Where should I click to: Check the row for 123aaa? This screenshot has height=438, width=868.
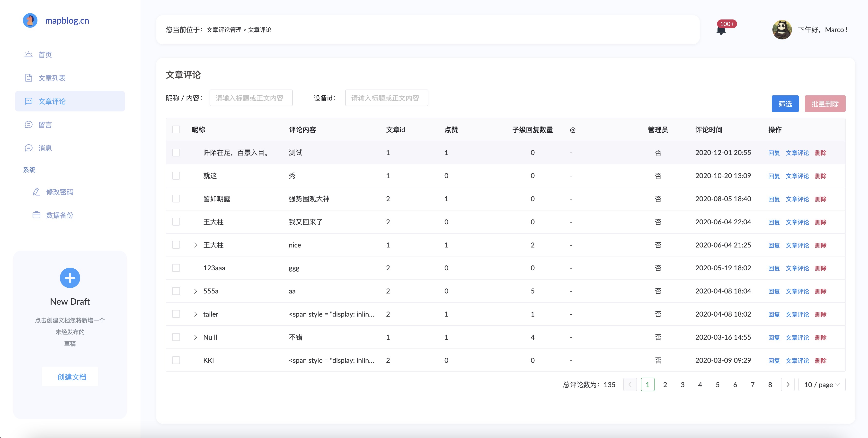tap(176, 268)
